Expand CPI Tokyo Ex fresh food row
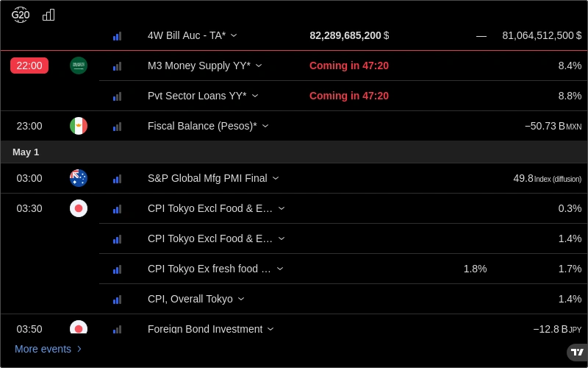 click(x=280, y=269)
